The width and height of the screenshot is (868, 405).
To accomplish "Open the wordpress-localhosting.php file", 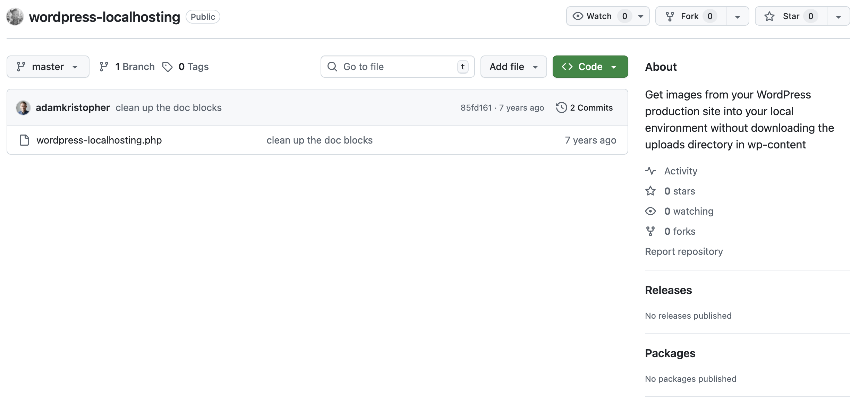I will (99, 140).
